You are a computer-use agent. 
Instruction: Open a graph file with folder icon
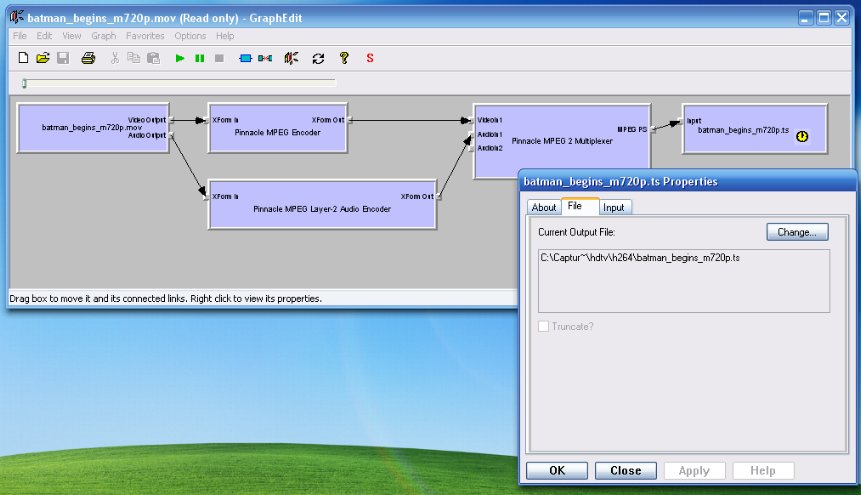point(43,58)
